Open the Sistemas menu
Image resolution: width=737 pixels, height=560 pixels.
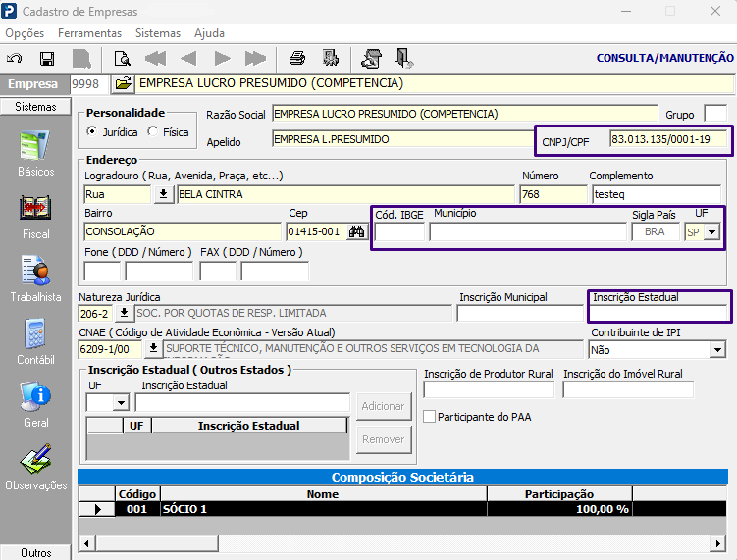point(158,33)
